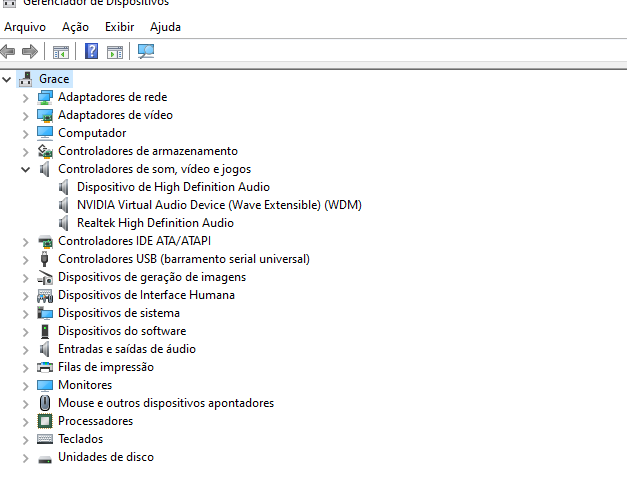Click the Entradas e saídas de áudio icon
The image size is (627, 501).
point(45,349)
